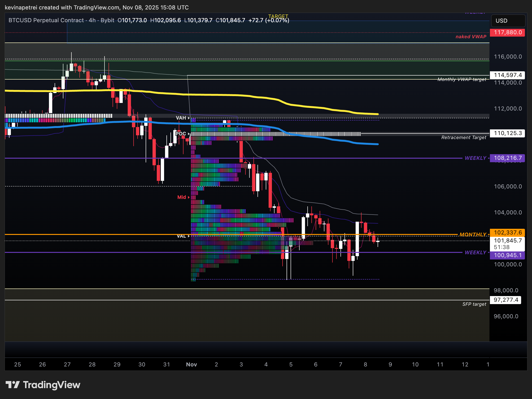The image size is (532, 399).
Task: Click the current price label 101,845.7
Action: [x=507, y=240]
